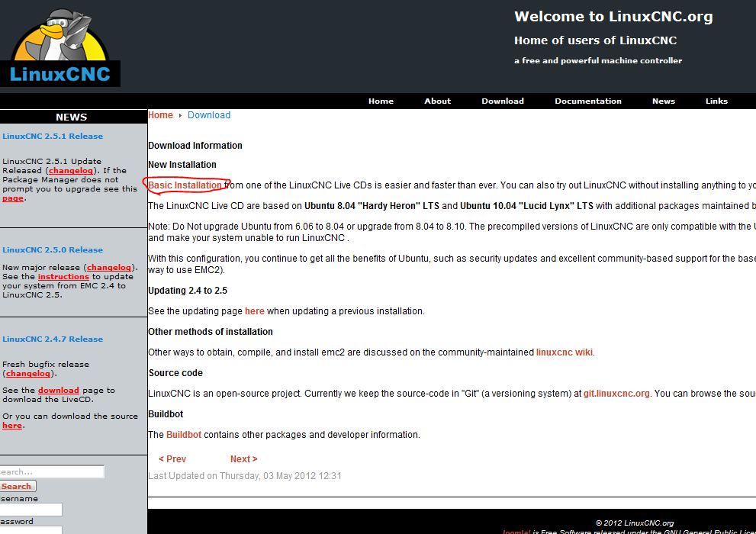Open the LinuxCNC 2.5.1 Release news headline
756x534 pixels.
[53, 137]
